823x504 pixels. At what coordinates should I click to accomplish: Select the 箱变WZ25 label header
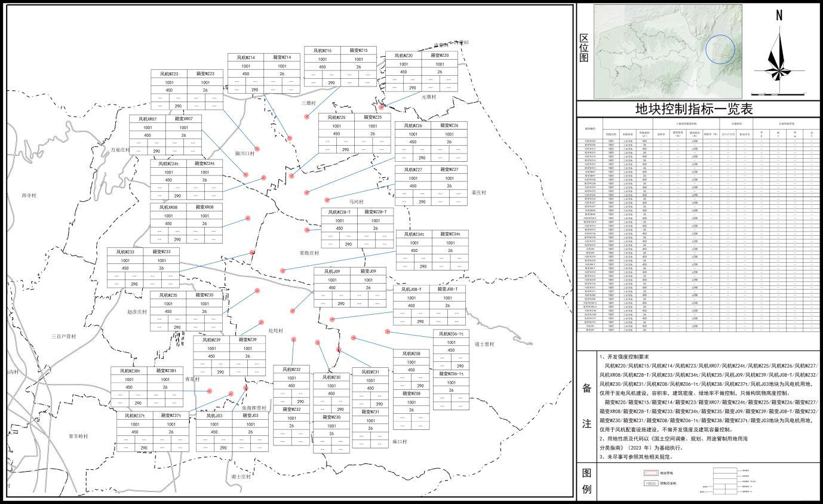(372, 118)
